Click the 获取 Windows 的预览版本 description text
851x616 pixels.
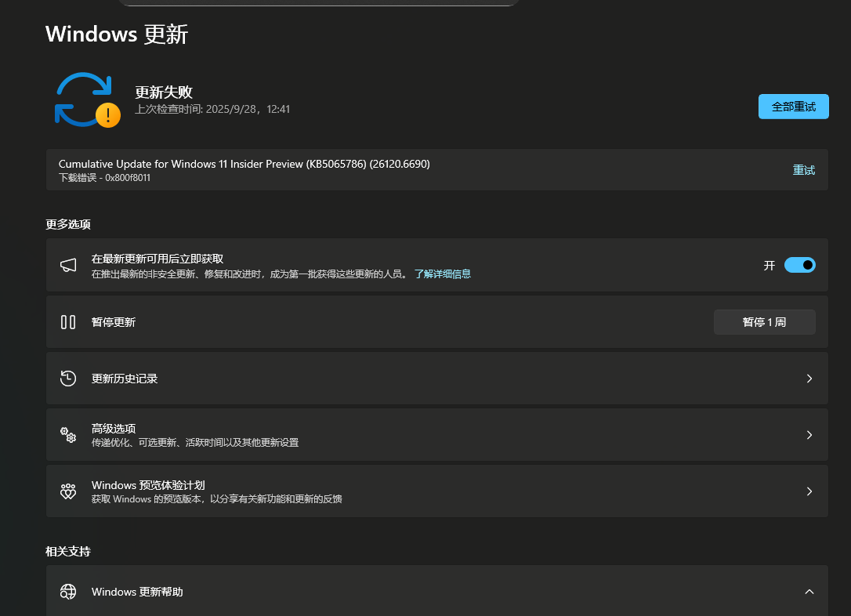pos(216,498)
